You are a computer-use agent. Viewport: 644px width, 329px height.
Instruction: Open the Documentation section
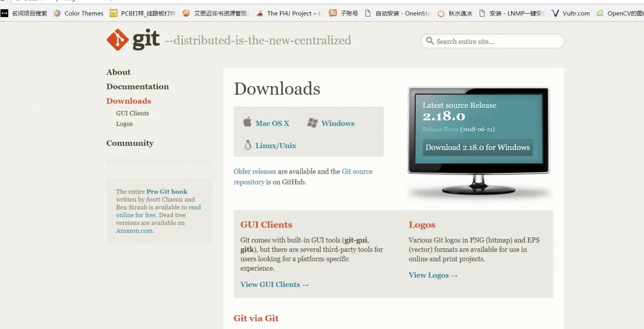tap(138, 86)
